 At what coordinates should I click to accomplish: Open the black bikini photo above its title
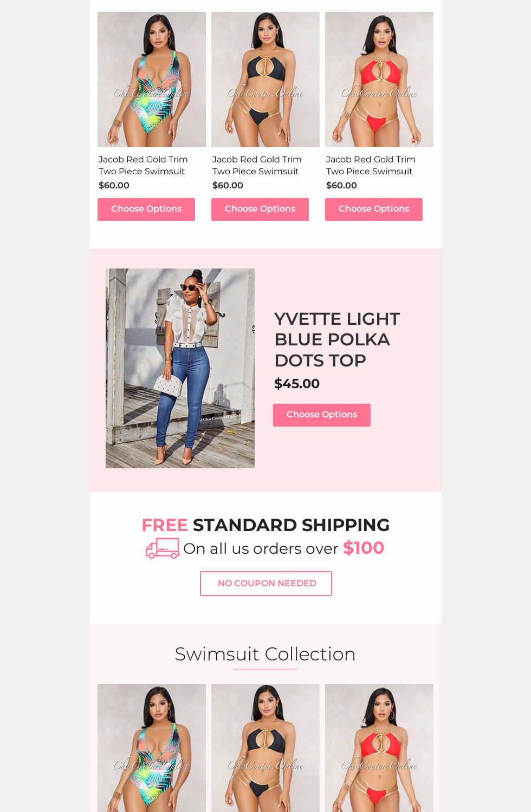265,80
